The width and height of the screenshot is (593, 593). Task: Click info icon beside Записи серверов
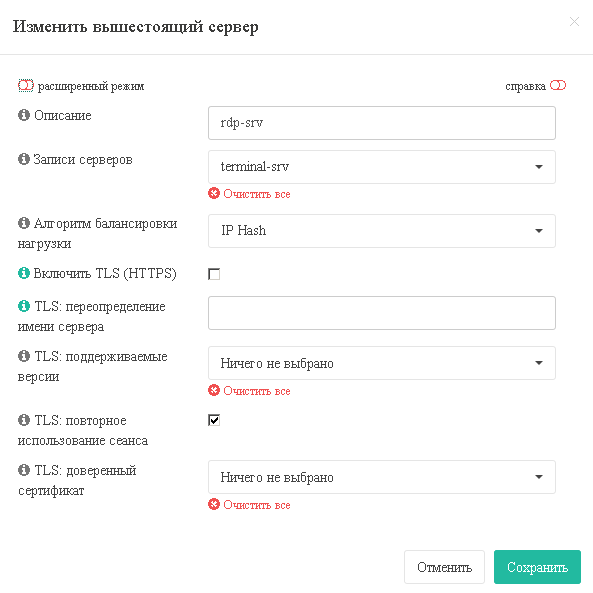click(24, 159)
